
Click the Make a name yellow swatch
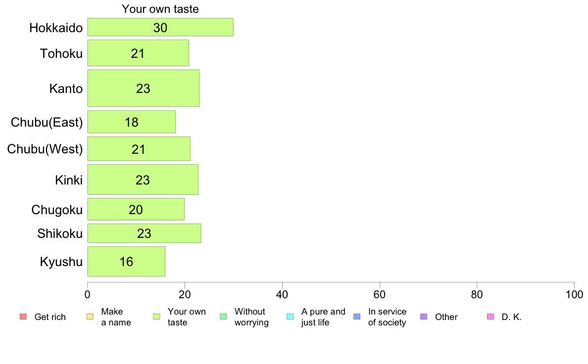[90, 317]
